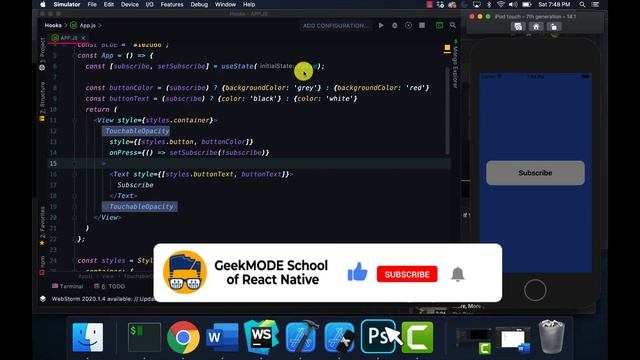The height and width of the screenshot is (360, 640).
Task: Fold the styles block at line 24
Action: 74,261
